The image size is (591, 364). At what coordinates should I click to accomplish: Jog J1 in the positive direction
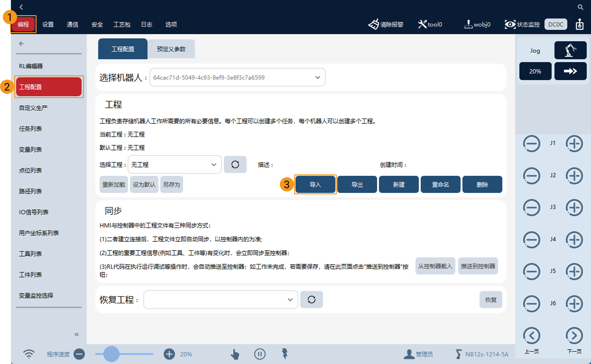click(574, 144)
